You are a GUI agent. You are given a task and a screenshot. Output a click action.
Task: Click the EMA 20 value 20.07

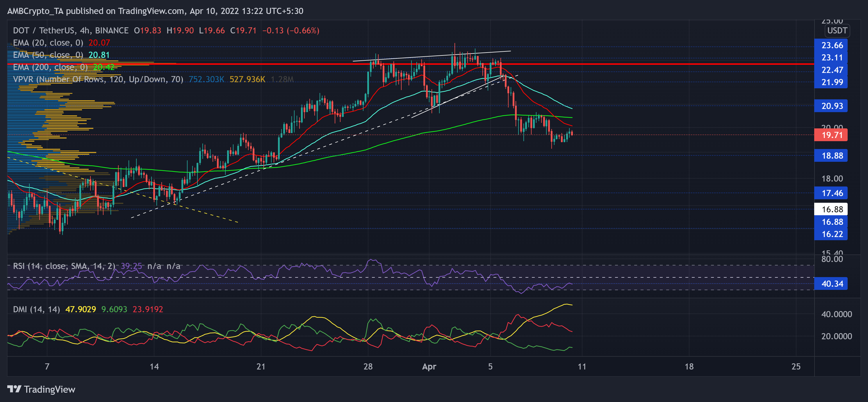[x=99, y=43]
